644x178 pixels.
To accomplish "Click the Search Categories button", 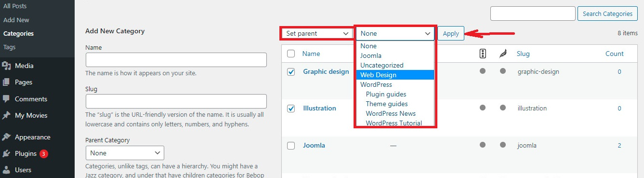I will point(607,14).
